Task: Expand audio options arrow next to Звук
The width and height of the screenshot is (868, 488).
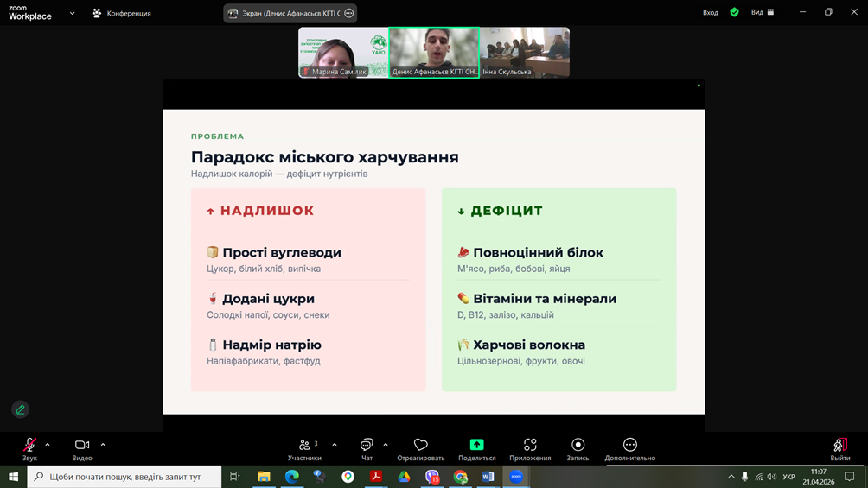Action: (48, 445)
